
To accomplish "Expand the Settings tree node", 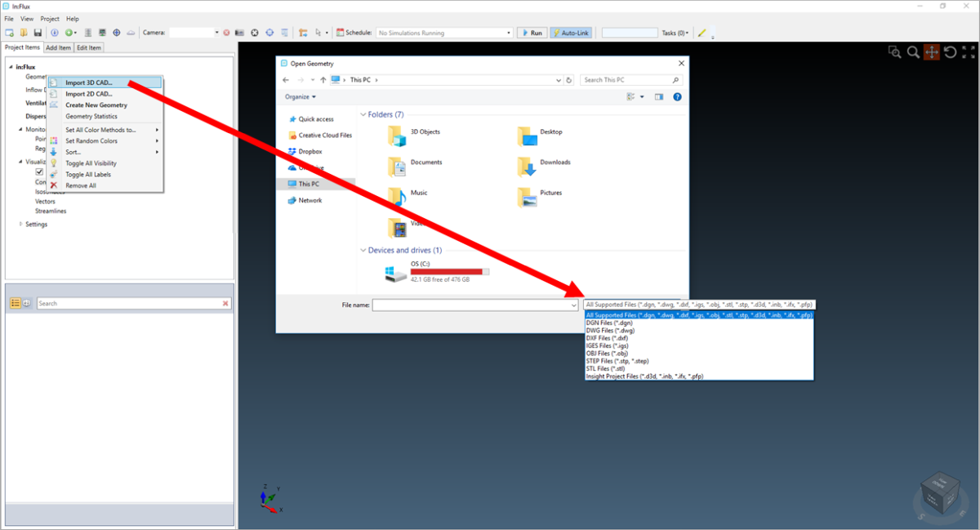I will (x=20, y=224).
